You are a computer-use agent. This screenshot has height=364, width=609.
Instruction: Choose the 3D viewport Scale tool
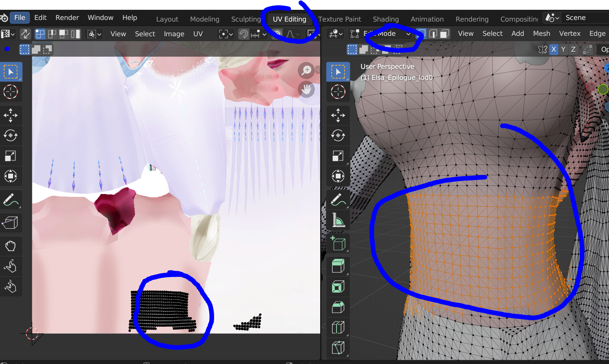pos(338,156)
